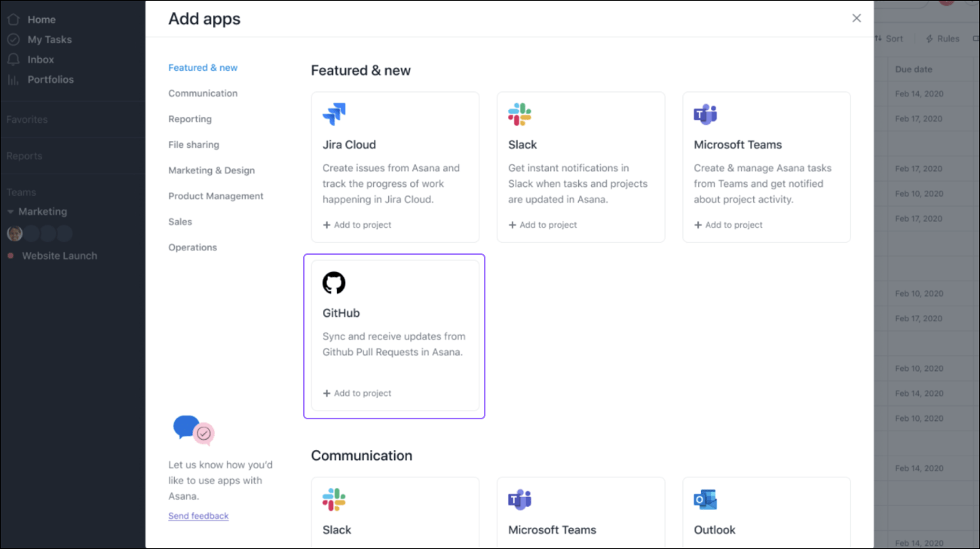Click the Outlook logo icon
Screen dimensions: 980x549
coord(705,499)
